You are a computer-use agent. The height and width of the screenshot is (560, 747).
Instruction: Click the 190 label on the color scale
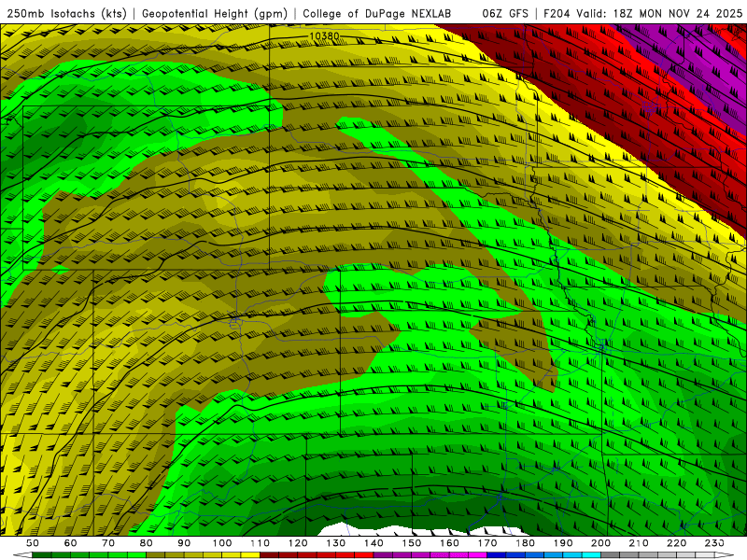click(563, 543)
